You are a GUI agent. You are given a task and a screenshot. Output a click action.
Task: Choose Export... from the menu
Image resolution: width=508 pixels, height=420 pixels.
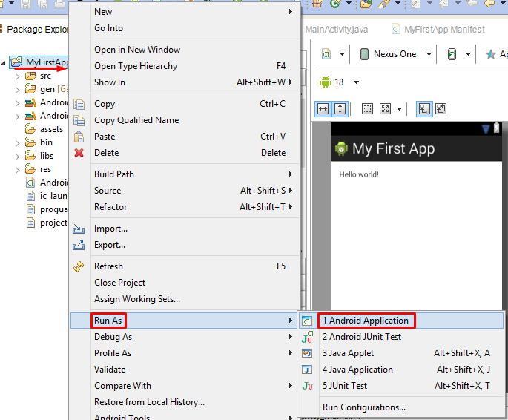point(184,245)
